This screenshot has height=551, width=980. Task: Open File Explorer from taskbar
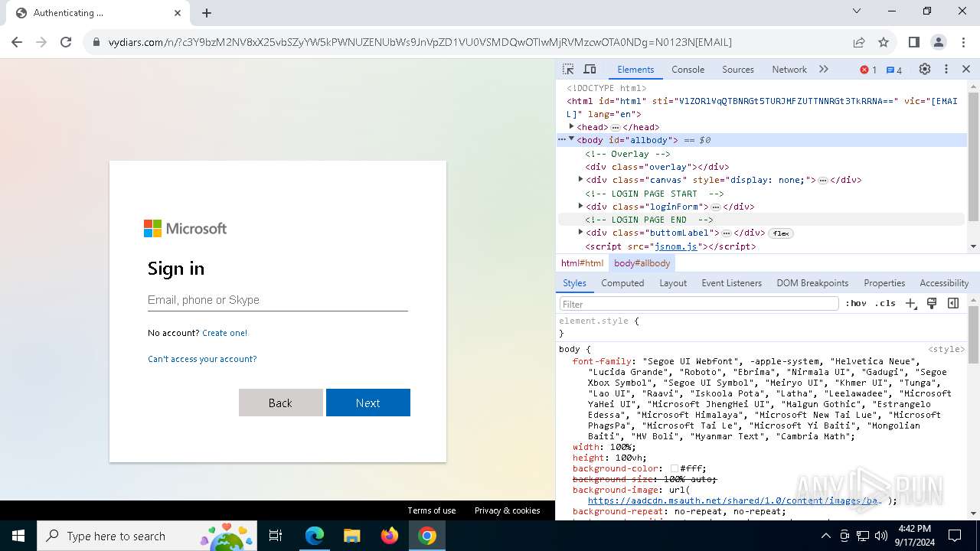pyautogui.click(x=351, y=536)
